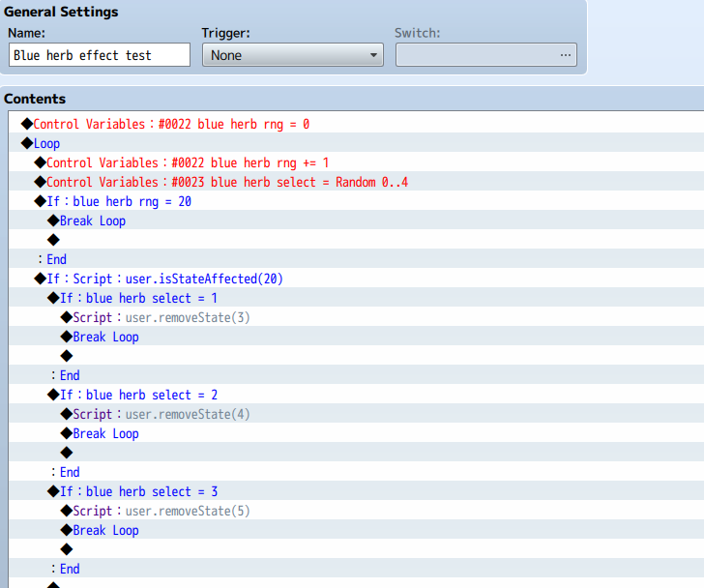Select 'If: blue herb select = 3' line
This screenshot has width=704, height=588.
pyautogui.click(x=357, y=491)
